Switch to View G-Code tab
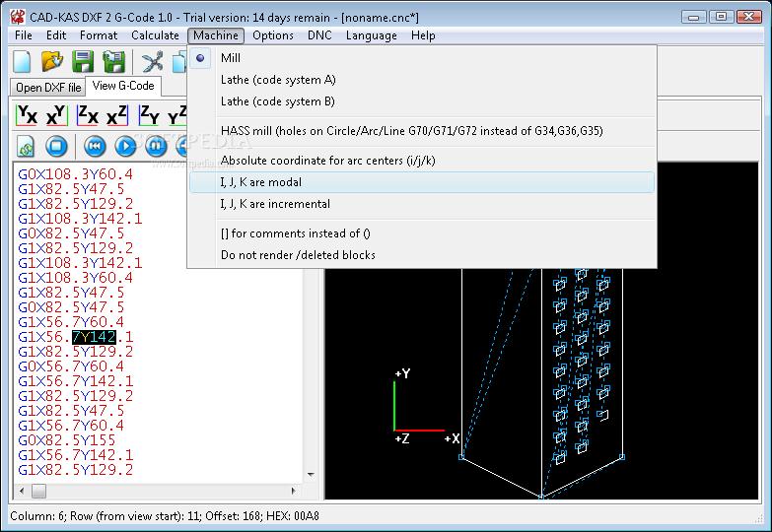772x532 pixels. click(x=123, y=86)
